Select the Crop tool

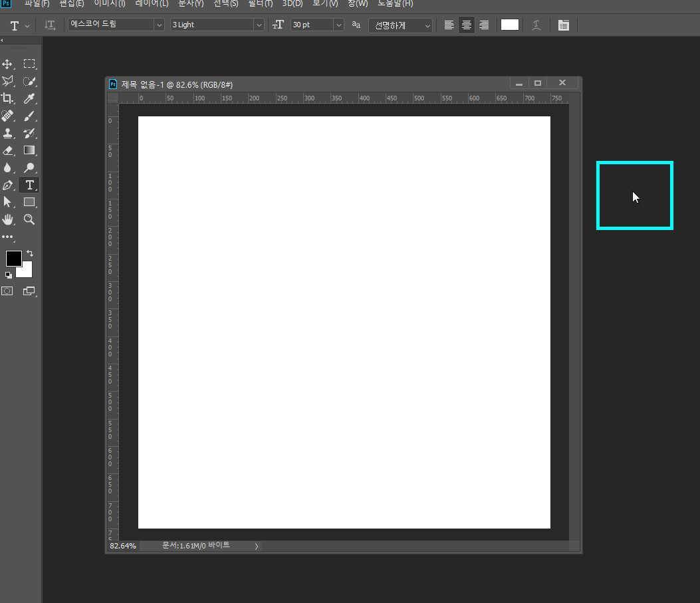click(7, 98)
